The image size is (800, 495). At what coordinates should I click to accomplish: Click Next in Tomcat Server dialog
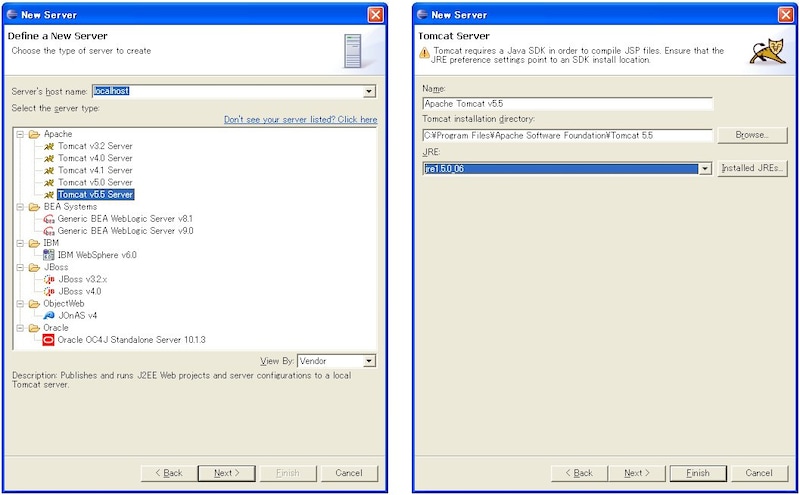637,473
